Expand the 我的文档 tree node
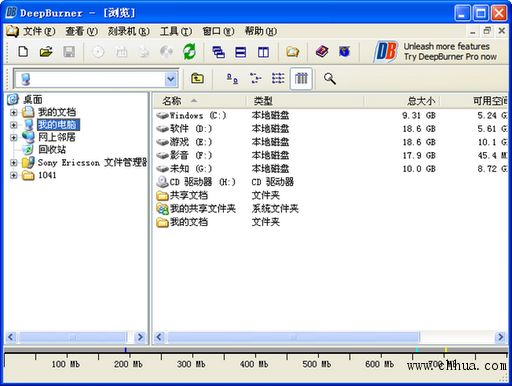The width and height of the screenshot is (512, 386). click(13, 112)
